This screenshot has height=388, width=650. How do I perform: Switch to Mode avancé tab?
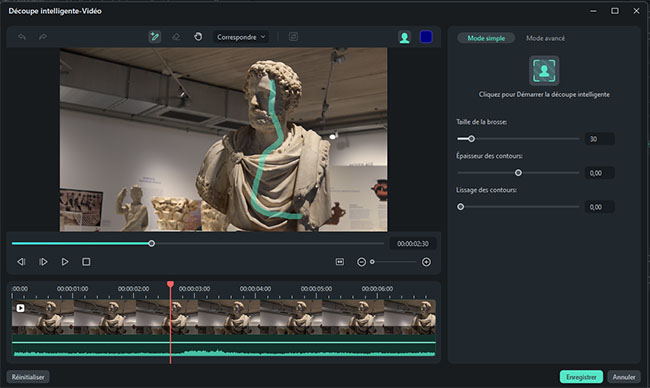click(x=545, y=38)
